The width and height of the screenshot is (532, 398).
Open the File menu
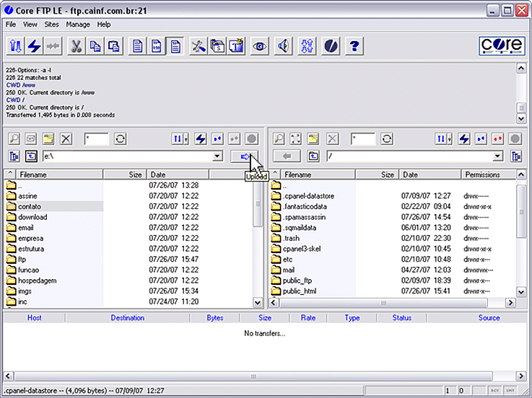(x=11, y=25)
